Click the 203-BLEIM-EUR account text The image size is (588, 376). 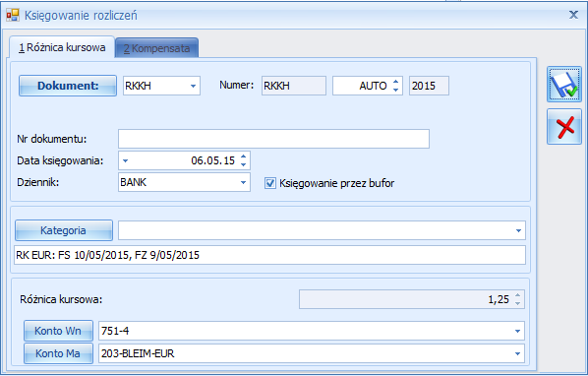(x=138, y=353)
